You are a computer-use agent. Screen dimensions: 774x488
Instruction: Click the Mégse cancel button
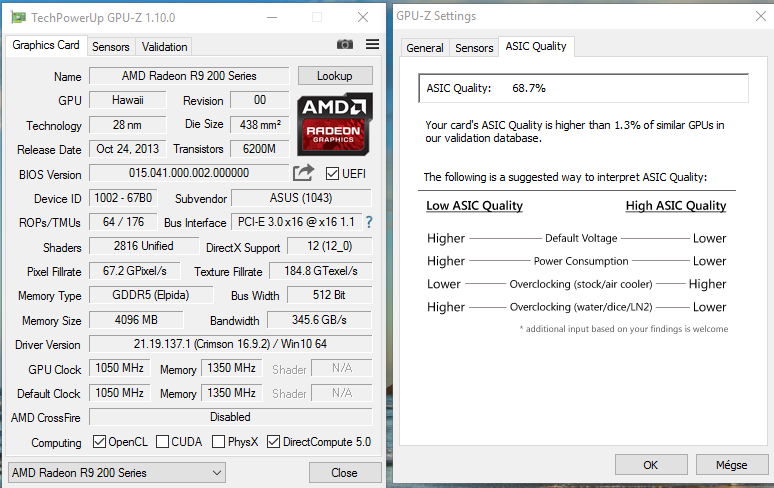(732, 465)
